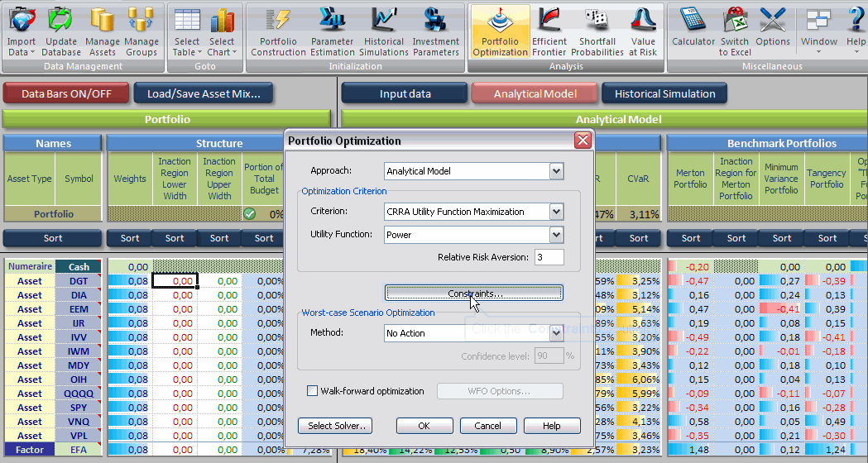Open the Update Database tool
Image resolution: width=868 pixels, height=463 pixels.
tap(61, 20)
